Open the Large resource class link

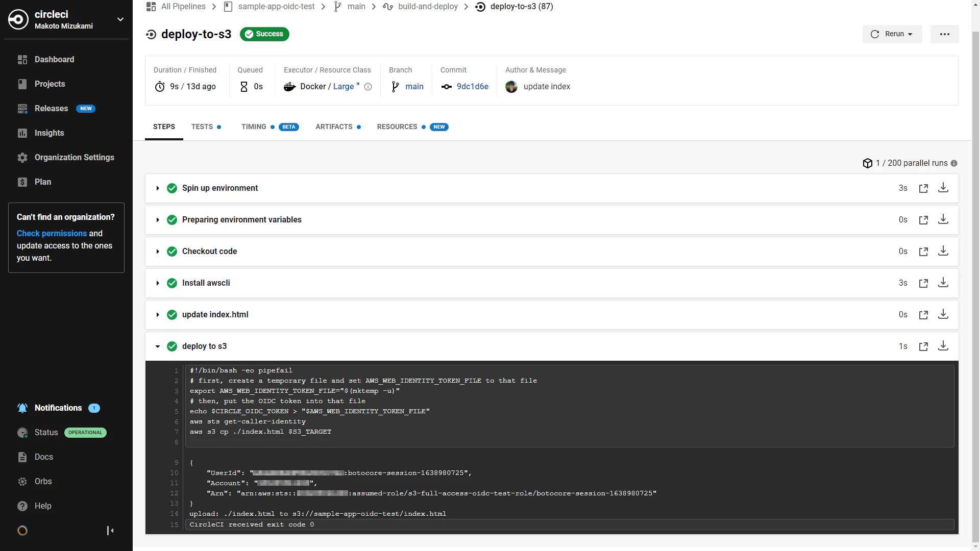pos(346,87)
